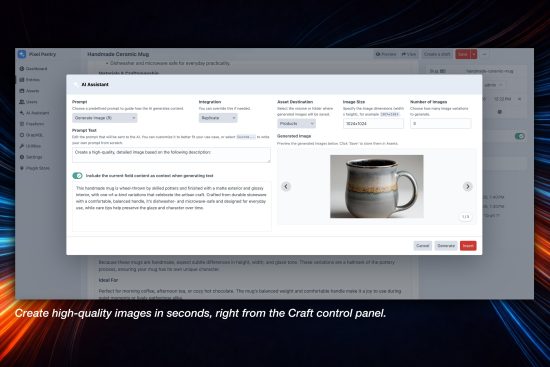Click the Handmade Ceramic Mug page title
Viewport: 550px width, 367px height.
(x=118, y=54)
